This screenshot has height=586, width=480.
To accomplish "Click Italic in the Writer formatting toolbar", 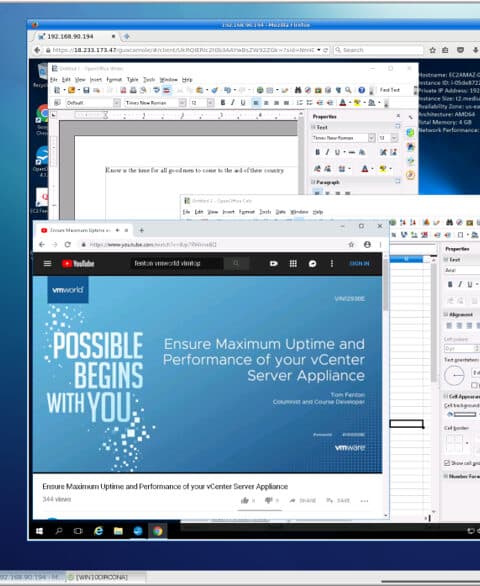I will (233, 102).
